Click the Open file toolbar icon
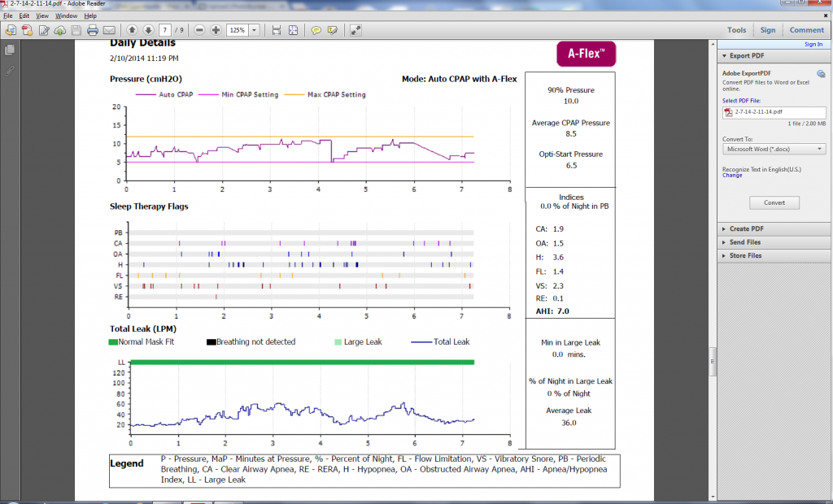The width and height of the screenshot is (833, 504). (x=10, y=30)
